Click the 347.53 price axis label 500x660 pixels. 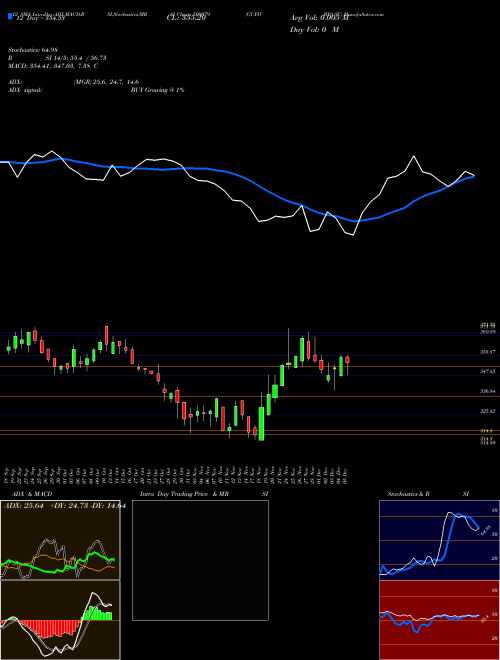click(x=488, y=372)
